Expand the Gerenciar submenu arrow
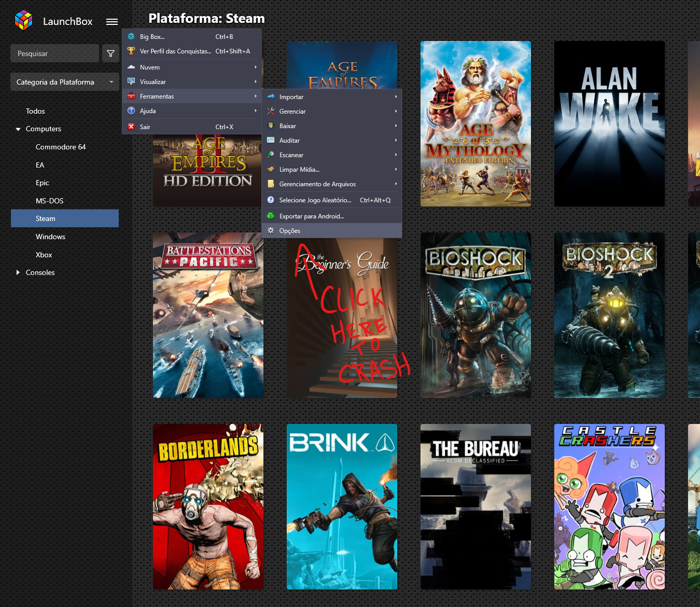 [396, 111]
